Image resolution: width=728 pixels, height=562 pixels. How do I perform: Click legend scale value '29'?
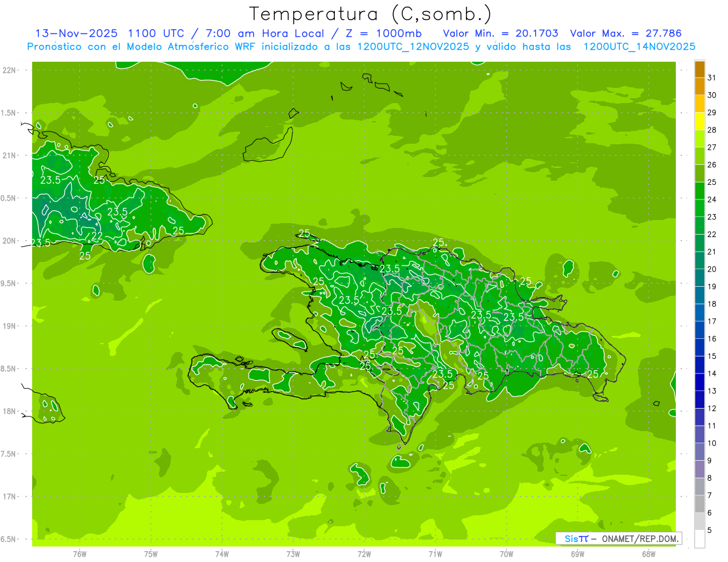point(712,113)
